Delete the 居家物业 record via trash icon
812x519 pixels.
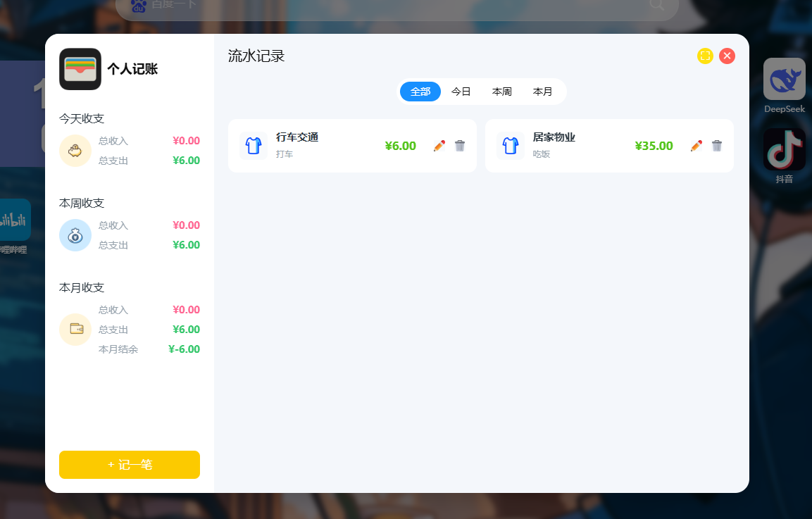tap(717, 146)
